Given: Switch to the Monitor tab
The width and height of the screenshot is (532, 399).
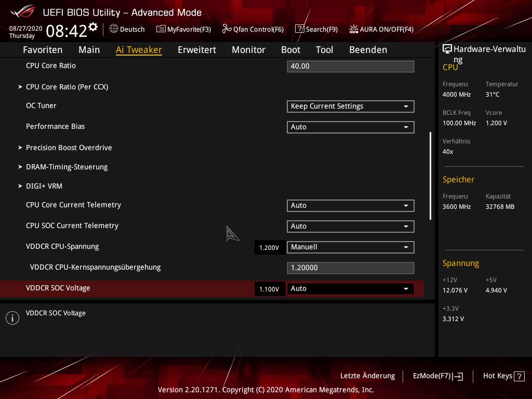Looking at the screenshot, I should (249, 50).
